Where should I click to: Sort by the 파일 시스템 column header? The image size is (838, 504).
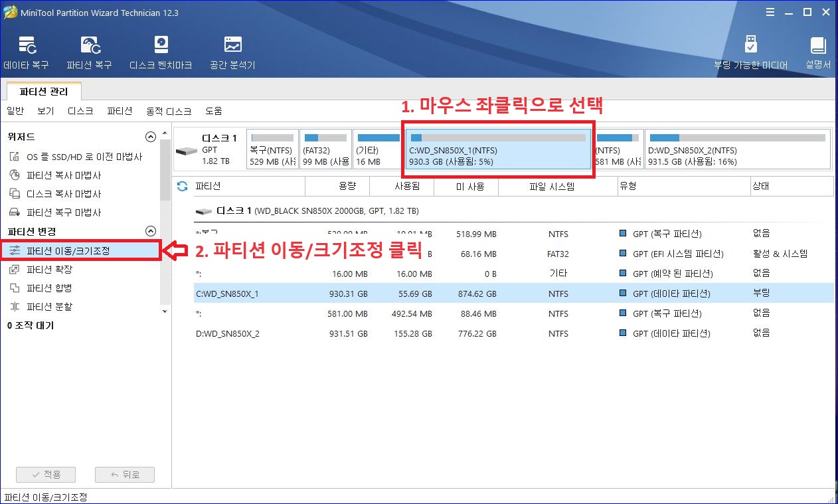pos(558,187)
